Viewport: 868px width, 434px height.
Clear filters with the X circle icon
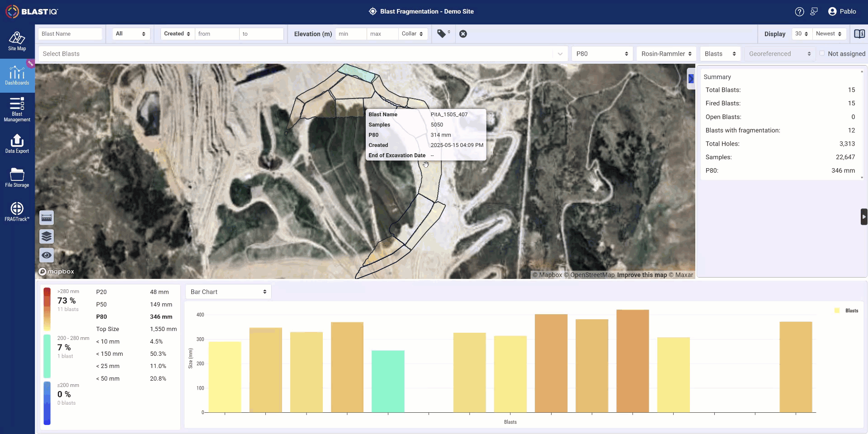463,34
